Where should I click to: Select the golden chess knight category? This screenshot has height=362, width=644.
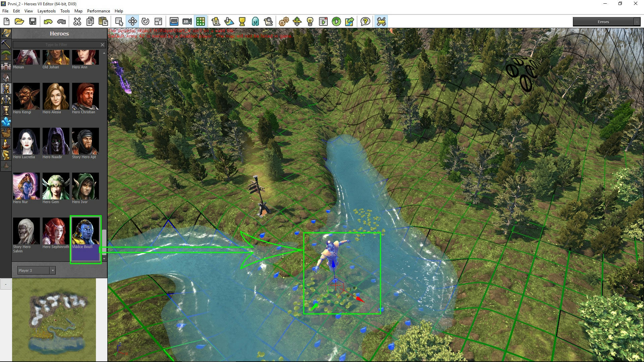coord(6,155)
